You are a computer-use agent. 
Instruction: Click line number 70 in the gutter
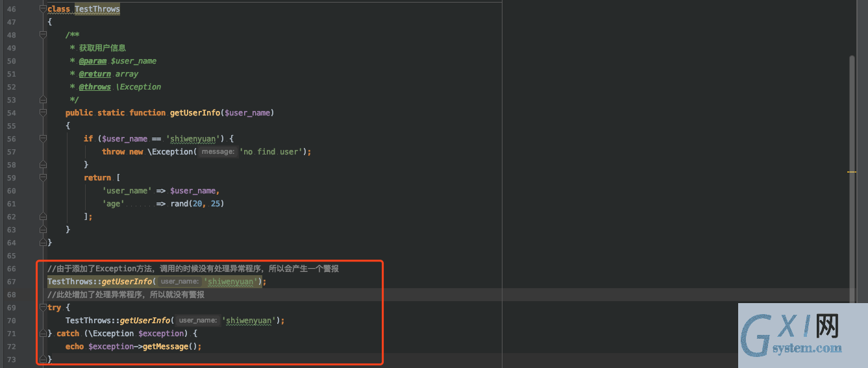11,321
